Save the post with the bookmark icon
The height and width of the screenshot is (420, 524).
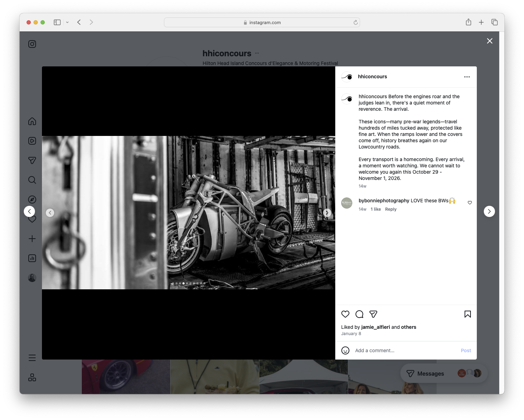[467, 314]
